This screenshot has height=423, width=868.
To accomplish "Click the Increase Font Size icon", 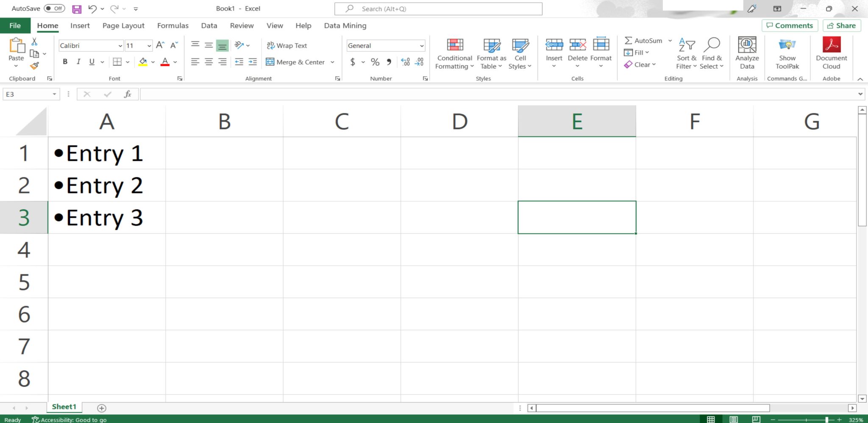I will [160, 45].
